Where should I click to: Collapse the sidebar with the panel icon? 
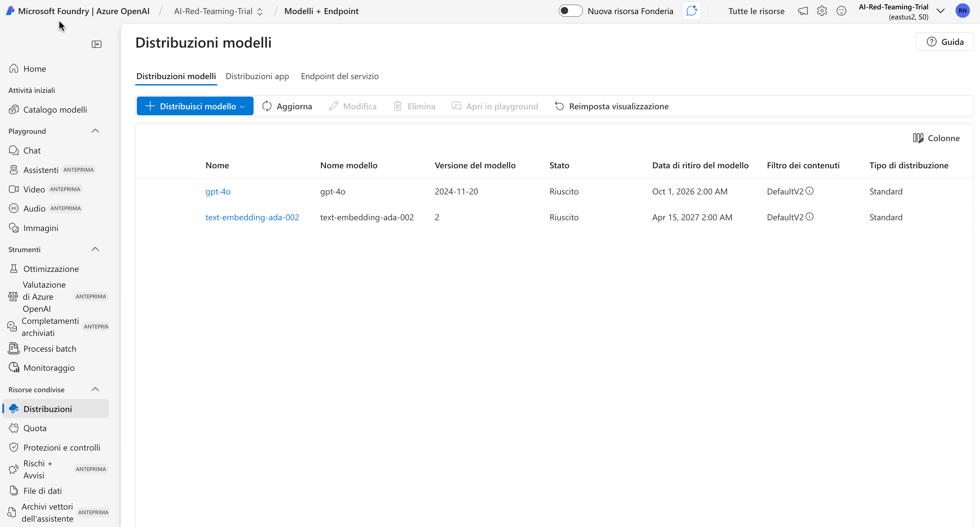(97, 45)
